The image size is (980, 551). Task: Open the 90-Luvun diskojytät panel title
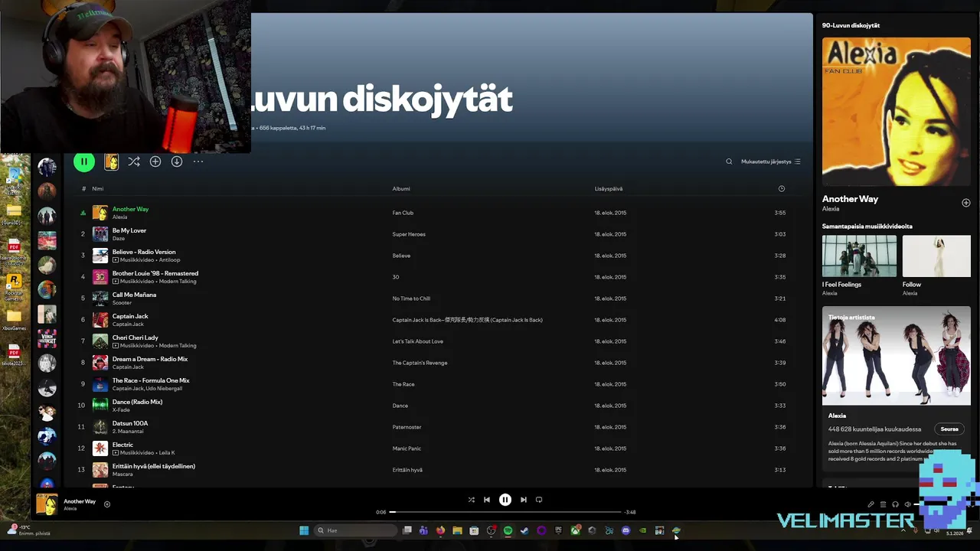point(851,25)
